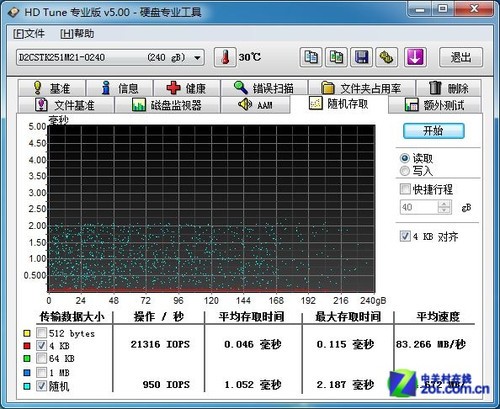Open the [H]帮助 help menu

pos(77,34)
